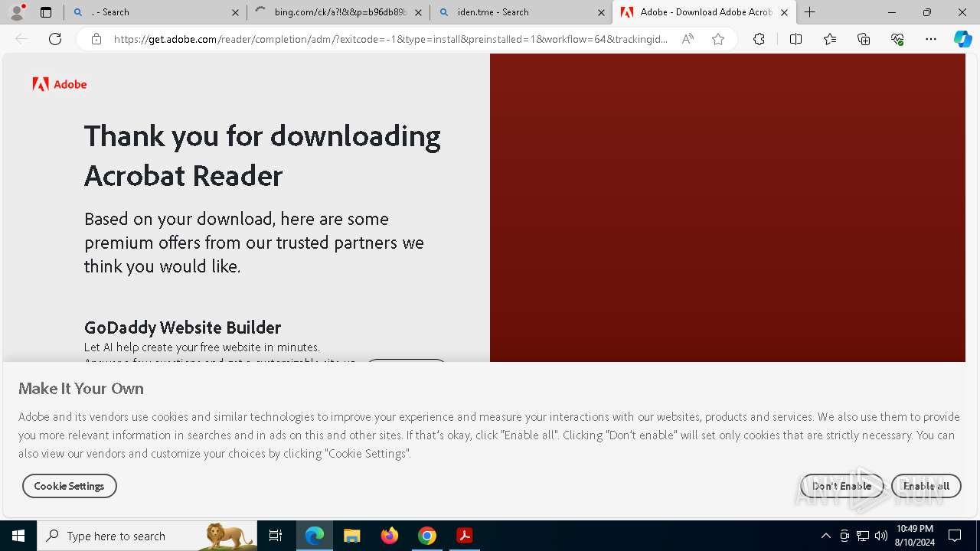Image resolution: width=980 pixels, height=551 pixels.
Task: Click the taskbar search box
Action: click(x=147, y=536)
